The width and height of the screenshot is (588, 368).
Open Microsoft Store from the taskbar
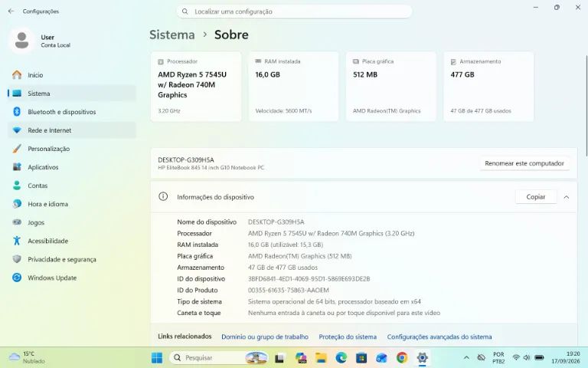361,358
